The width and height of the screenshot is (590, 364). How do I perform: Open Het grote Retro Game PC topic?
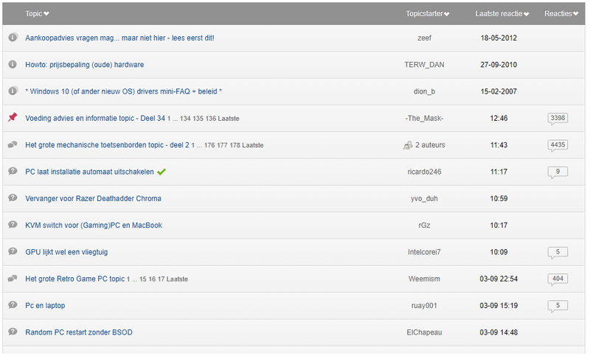pos(75,279)
